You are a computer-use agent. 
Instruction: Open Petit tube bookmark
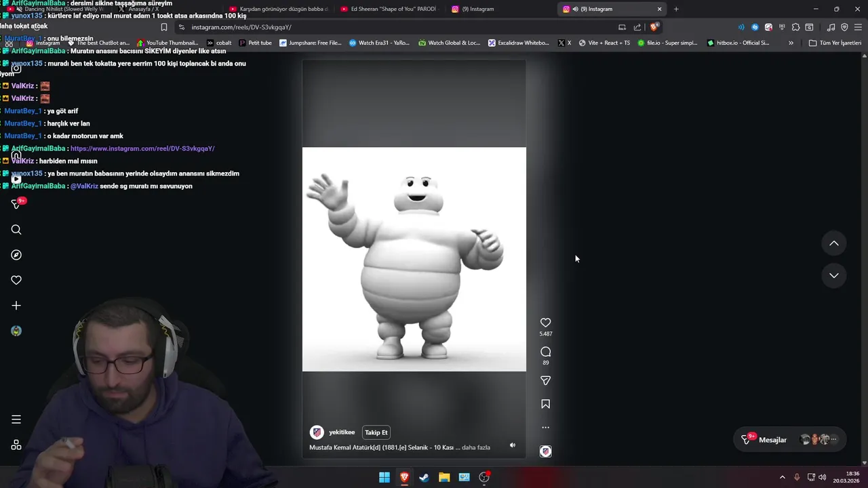(x=255, y=43)
